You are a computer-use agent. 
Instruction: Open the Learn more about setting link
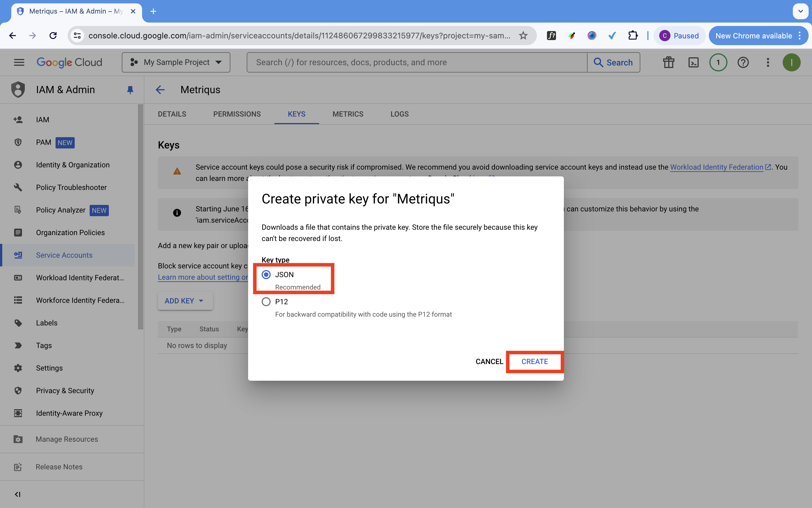point(203,277)
